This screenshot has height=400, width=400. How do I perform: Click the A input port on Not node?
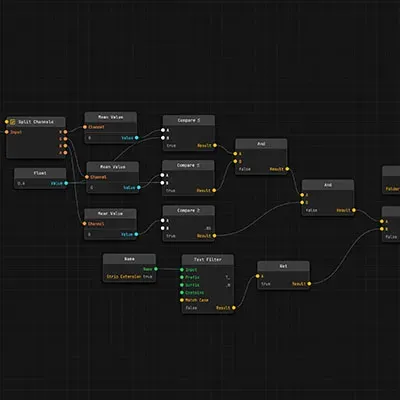(x=257, y=276)
